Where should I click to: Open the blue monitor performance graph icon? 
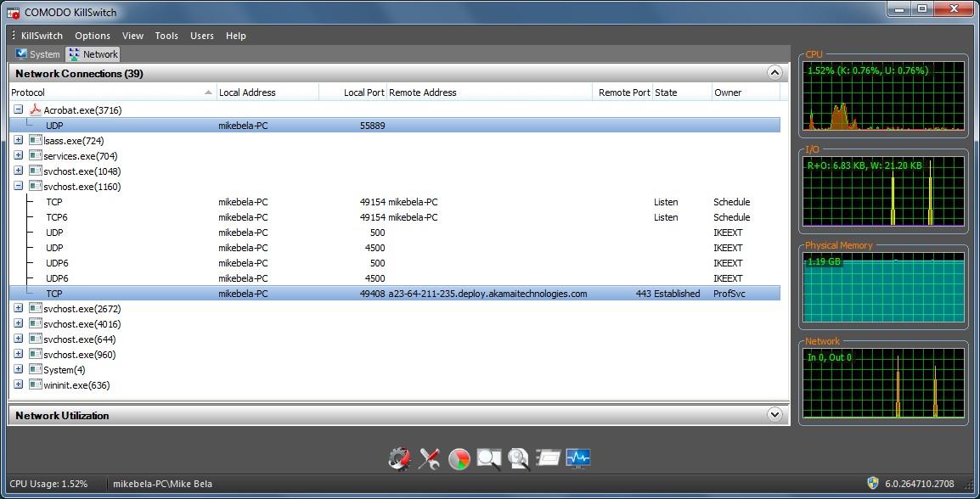pyautogui.click(x=578, y=458)
